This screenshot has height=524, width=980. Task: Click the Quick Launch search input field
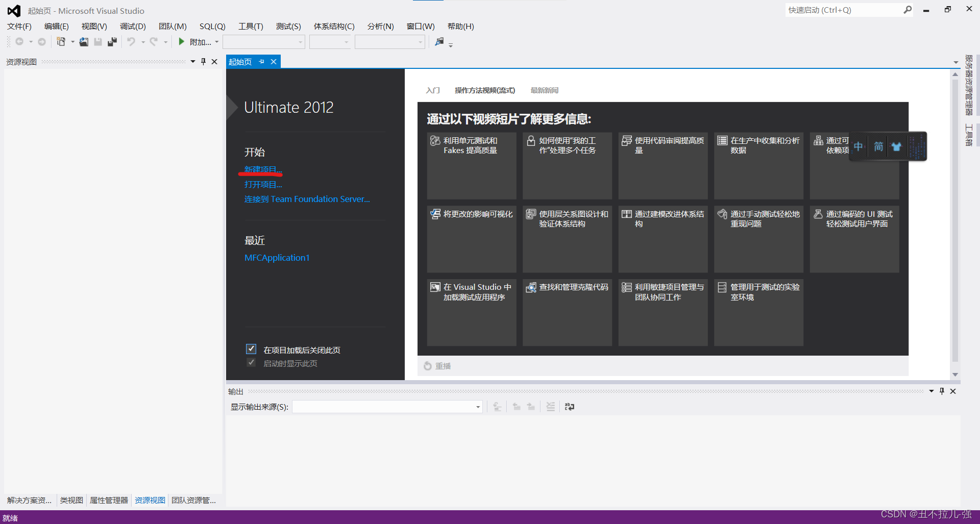pyautogui.click(x=844, y=10)
